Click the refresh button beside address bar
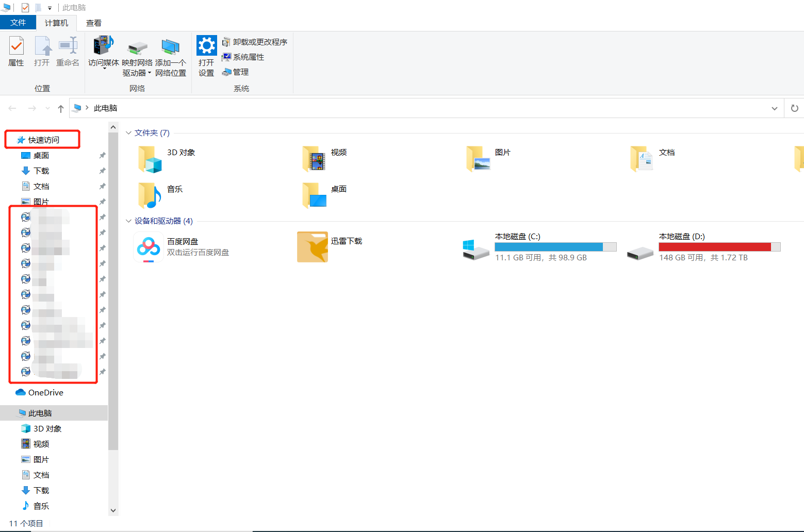804x532 pixels. click(x=794, y=108)
